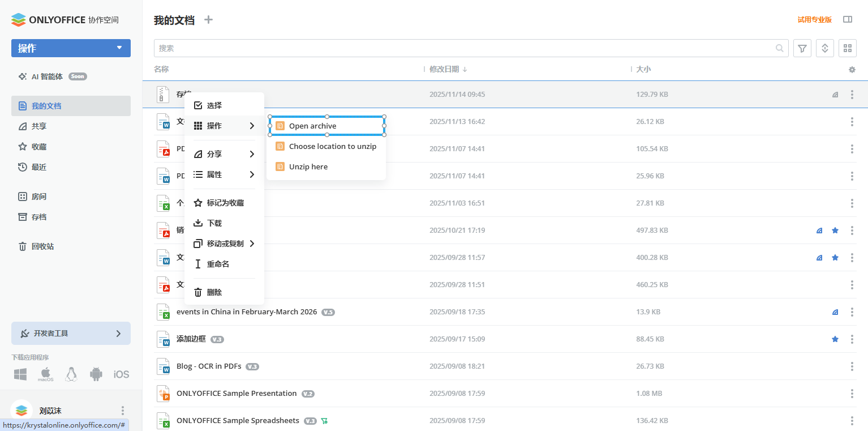Click the macOS download icon
Image resolution: width=868 pixels, height=431 pixels.
[46, 374]
